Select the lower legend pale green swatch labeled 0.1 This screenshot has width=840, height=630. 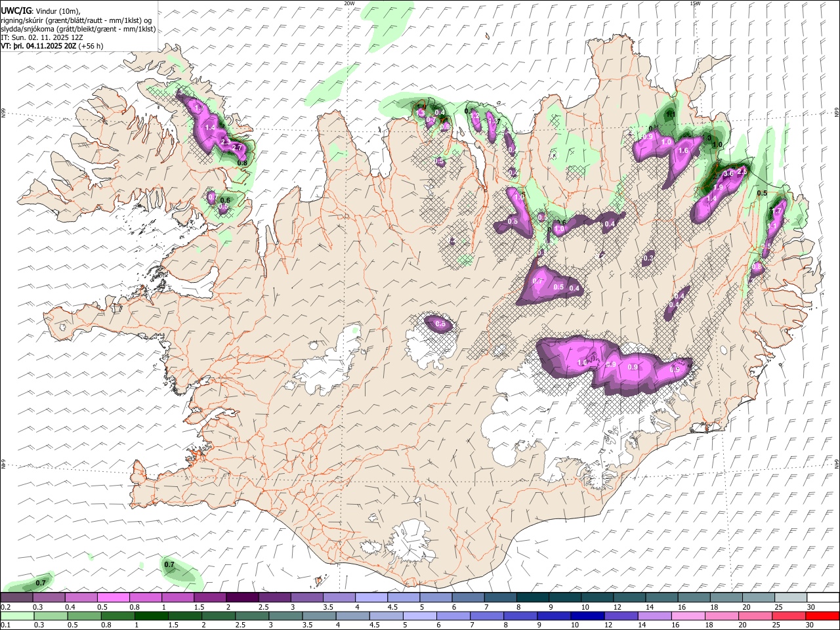[x=17, y=616]
